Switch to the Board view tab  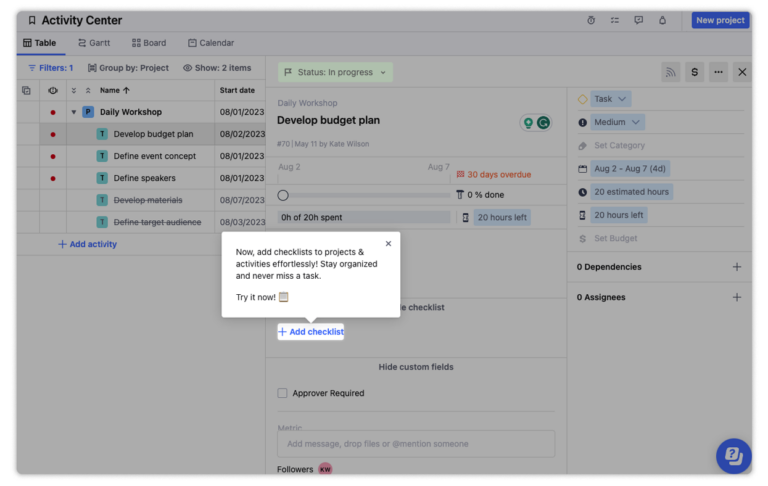tap(149, 43)
